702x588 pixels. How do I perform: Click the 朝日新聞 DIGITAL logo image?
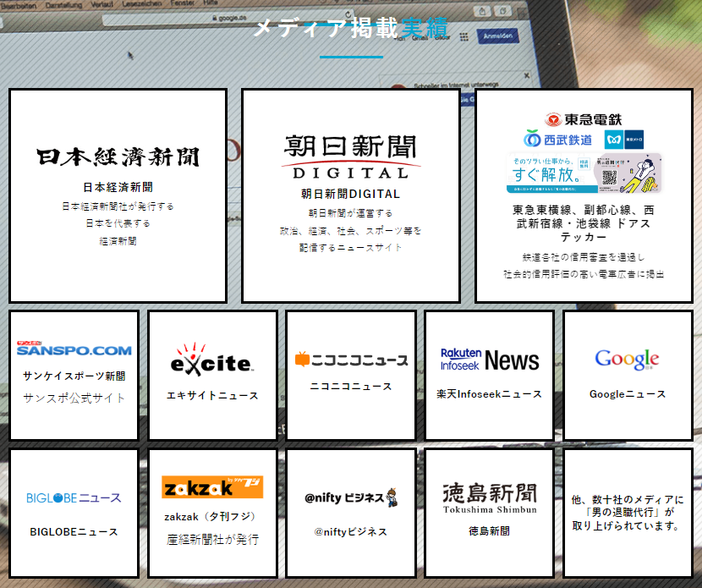click(351, 157)
